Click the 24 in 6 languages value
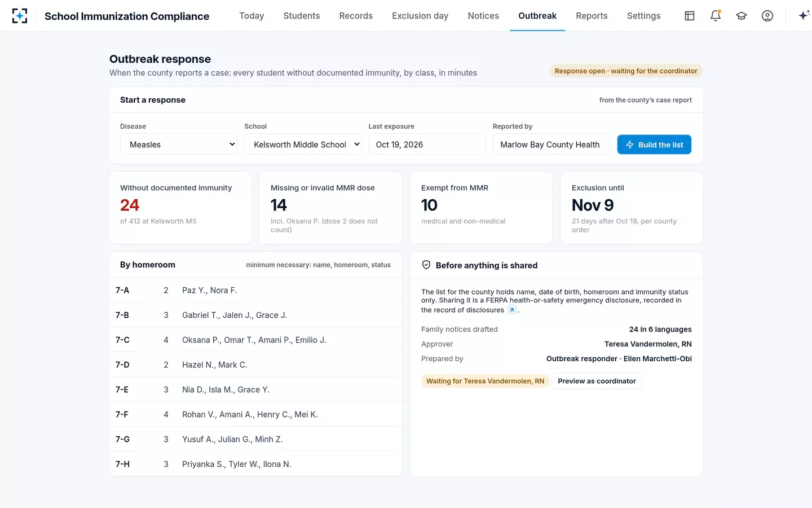 (660, 330)
